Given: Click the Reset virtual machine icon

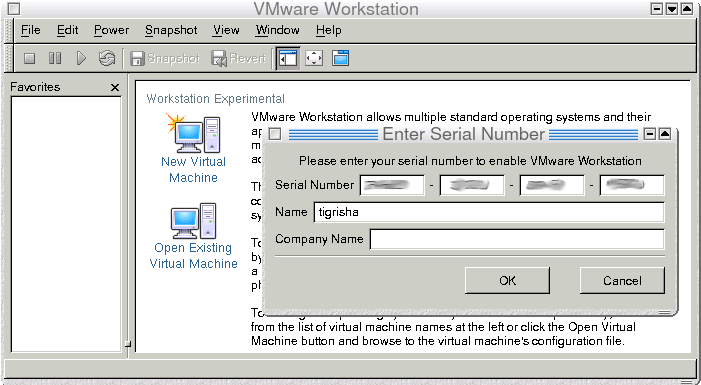Looking at the screenshot, I should [106, 58].
